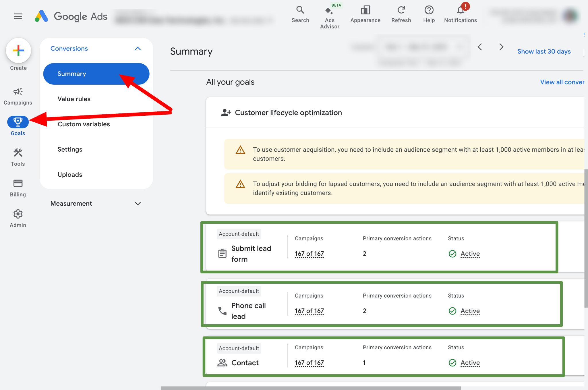Go to previous date range
This screenshot has height=390, width=588.
pos(480,47)
